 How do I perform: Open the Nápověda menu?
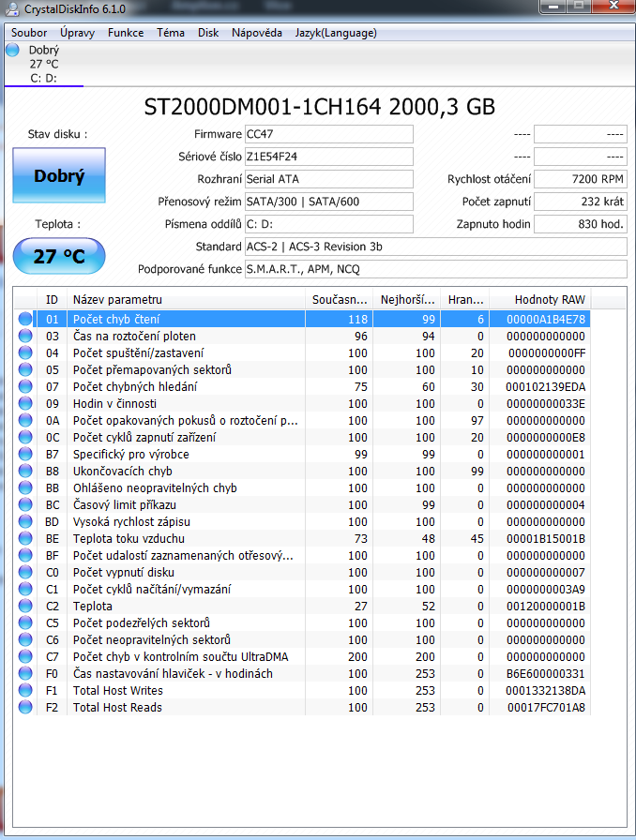[x=257, y=33]
